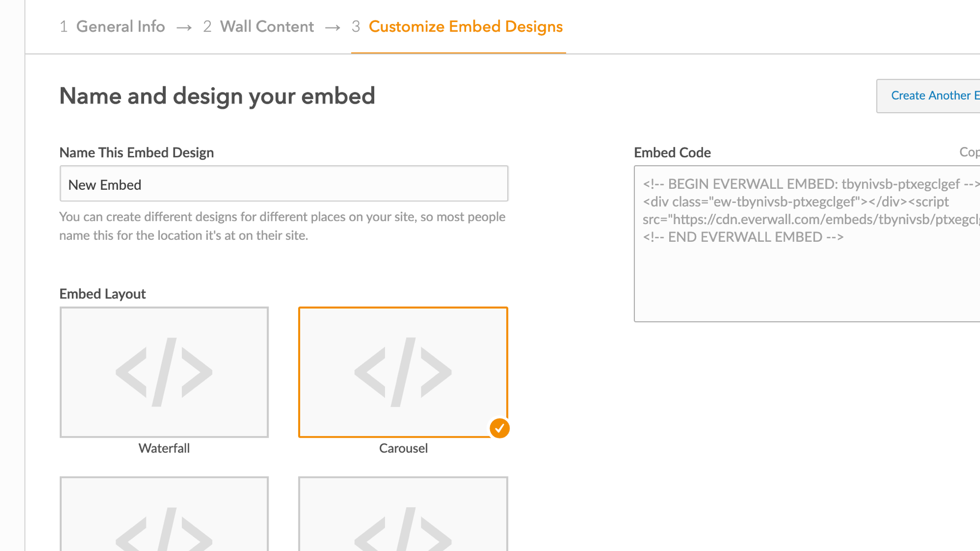
Task: Click the Waterfall label text
Action: [164, 448]
